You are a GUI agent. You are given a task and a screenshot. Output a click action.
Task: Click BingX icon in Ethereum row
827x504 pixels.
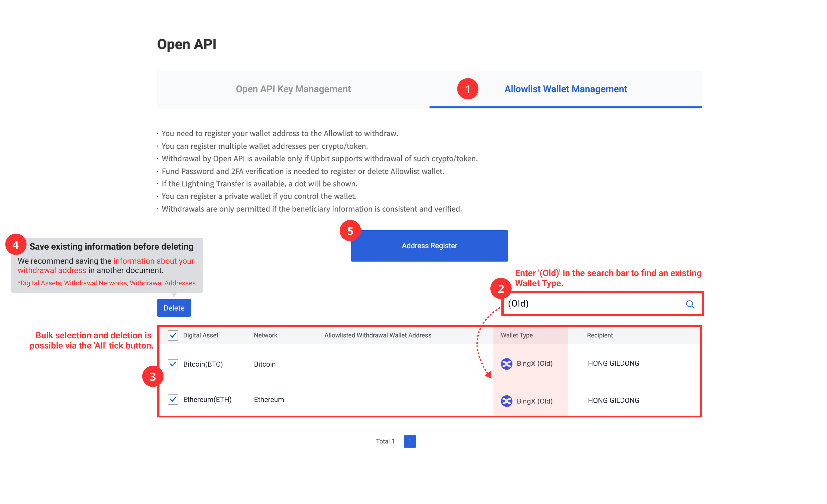click(506, 401)
